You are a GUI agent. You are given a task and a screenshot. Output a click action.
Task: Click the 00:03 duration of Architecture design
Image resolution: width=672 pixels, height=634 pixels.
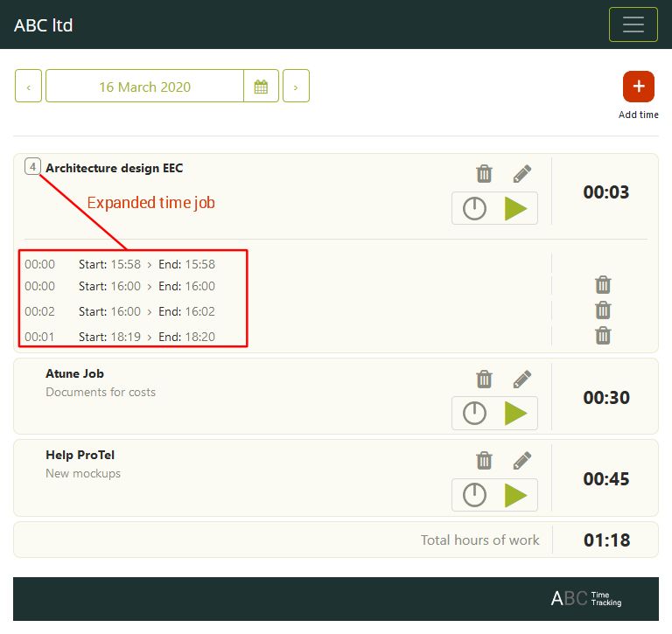[606, 192]
